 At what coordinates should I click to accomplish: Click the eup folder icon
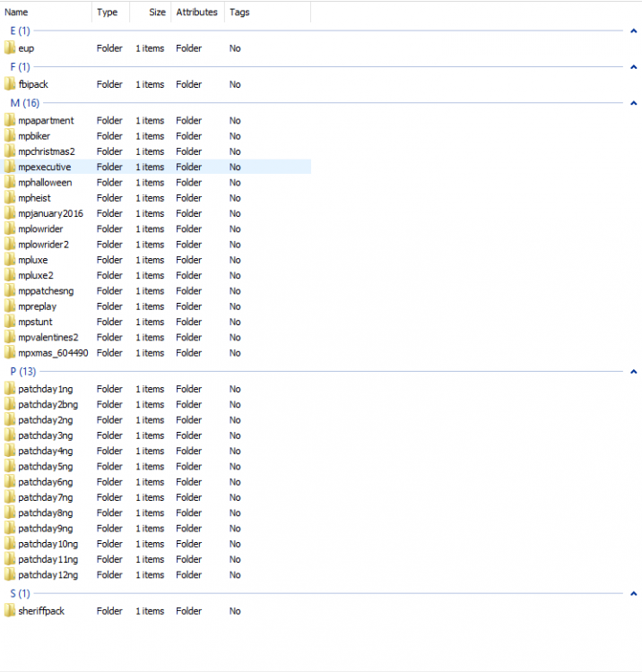(x=10, y=48)
